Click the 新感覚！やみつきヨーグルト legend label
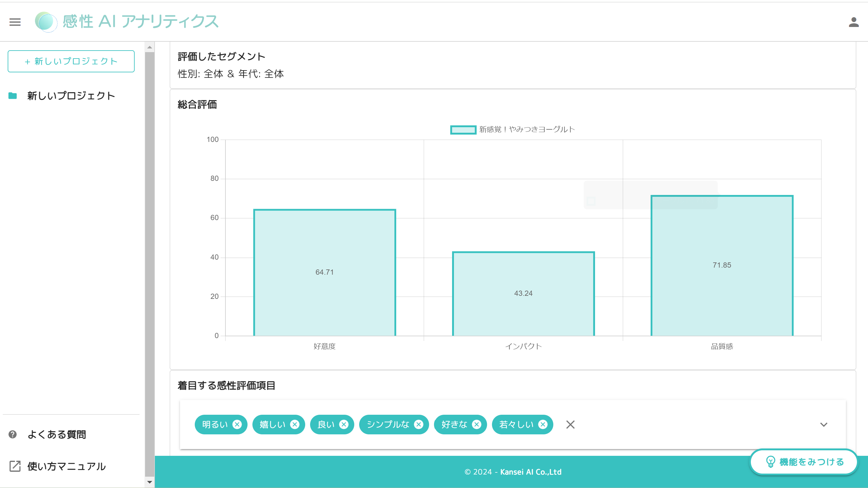Screen dimensions: 868x488 pos(527,130)
